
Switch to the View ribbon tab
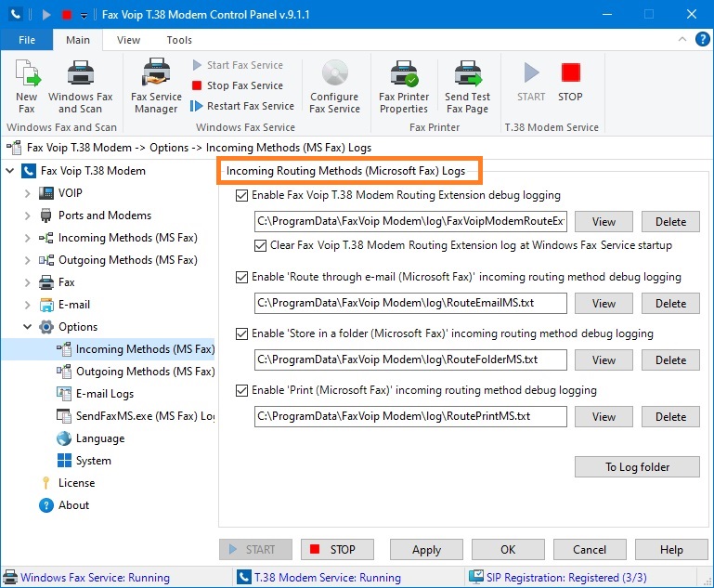pyautogui.click(x=128, y=40)
